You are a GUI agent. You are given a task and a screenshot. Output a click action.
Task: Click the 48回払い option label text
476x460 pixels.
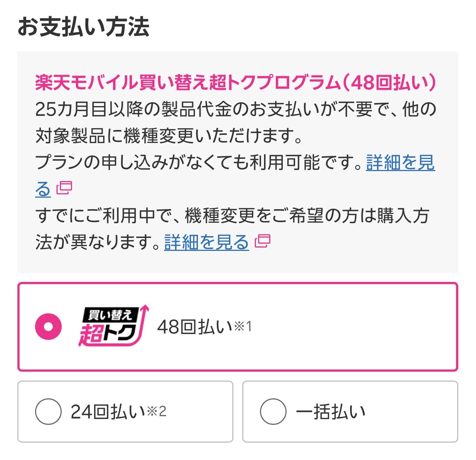click(195, 327)
